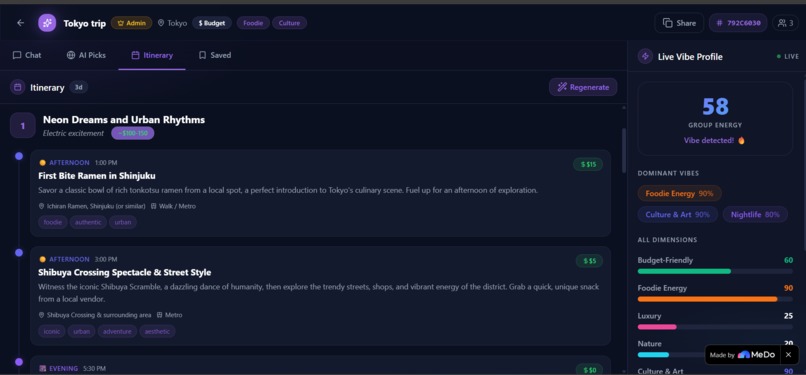Click the authentic tag
Screen dimensions: 806x375
pos(88,222)
